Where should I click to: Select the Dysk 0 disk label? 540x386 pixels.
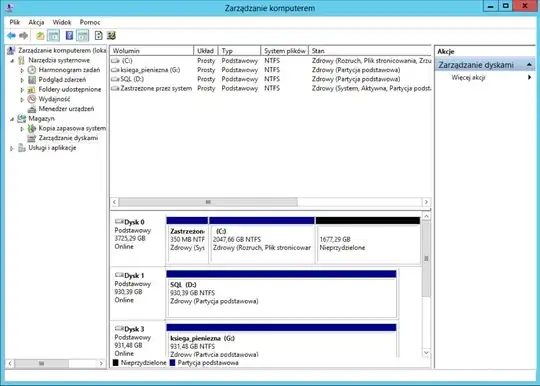[x=138, y=239]
